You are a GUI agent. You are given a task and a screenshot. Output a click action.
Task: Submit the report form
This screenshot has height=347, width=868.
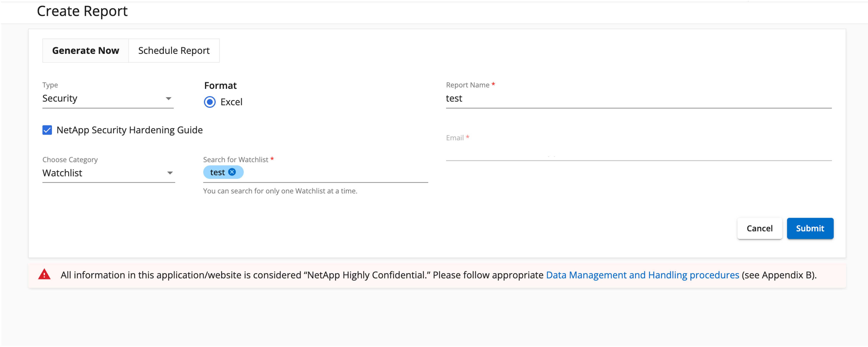pos(810,228)
